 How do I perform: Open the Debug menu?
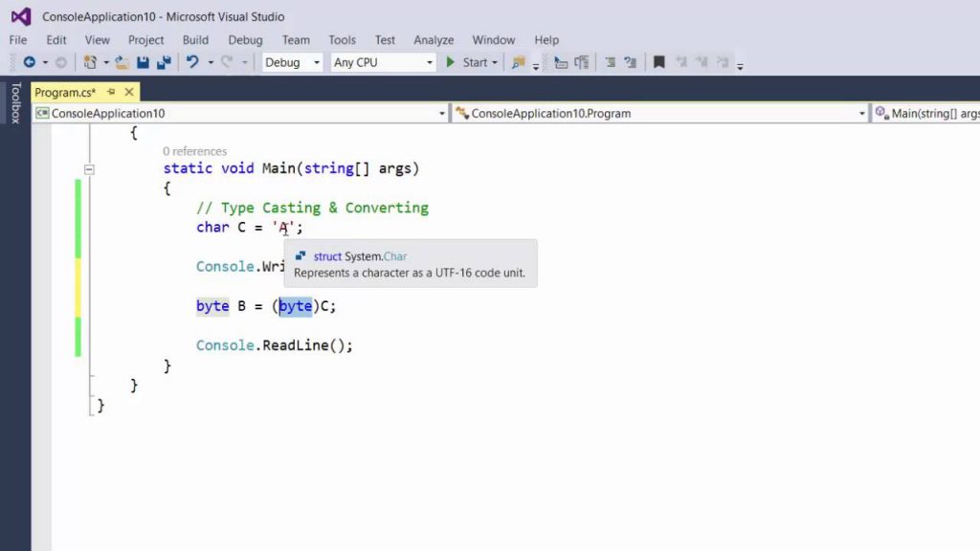[x=245, y=40]
